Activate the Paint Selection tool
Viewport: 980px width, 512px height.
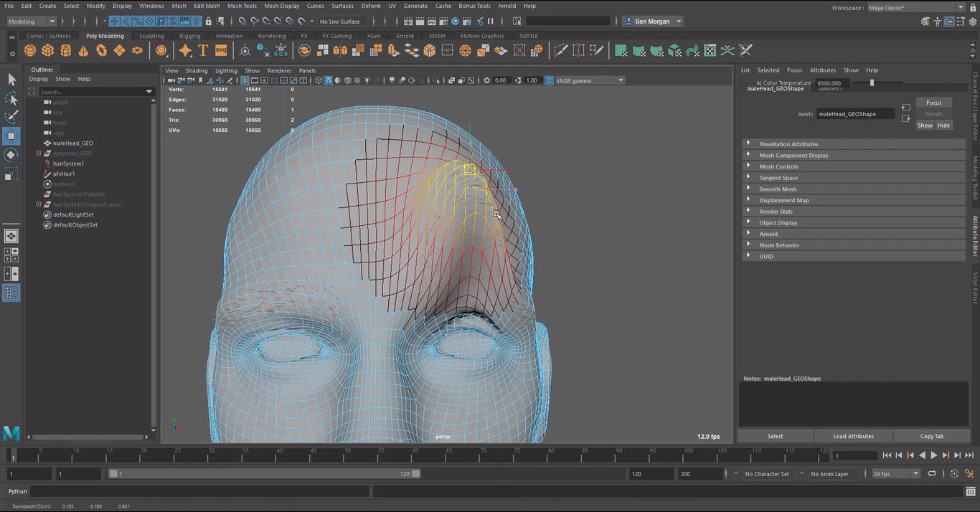pos(11,117)
